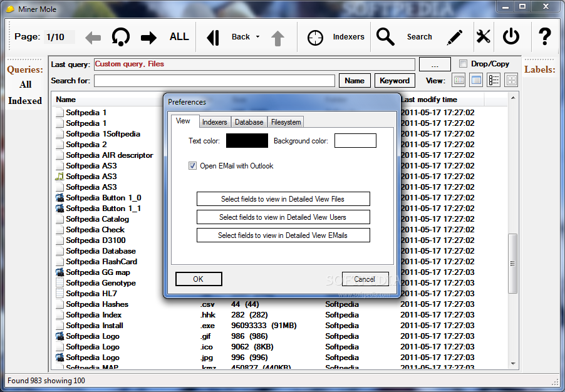This screenshot has height=392, width=565.
Task: Click the Name search button
Action: [x=355, y=81]
